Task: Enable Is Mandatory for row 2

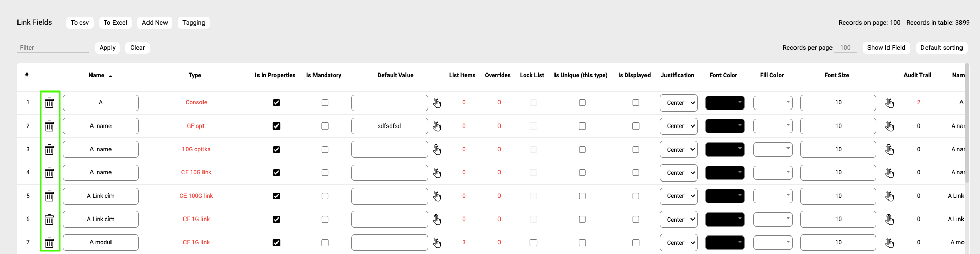Action: point(325,126)
